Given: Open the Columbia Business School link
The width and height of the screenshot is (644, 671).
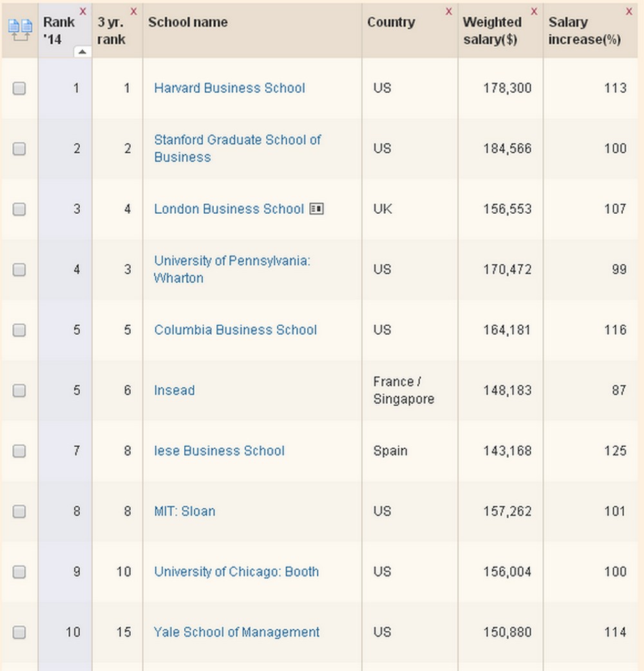Looking at the screenshot, I should click(x=235, y=330).
